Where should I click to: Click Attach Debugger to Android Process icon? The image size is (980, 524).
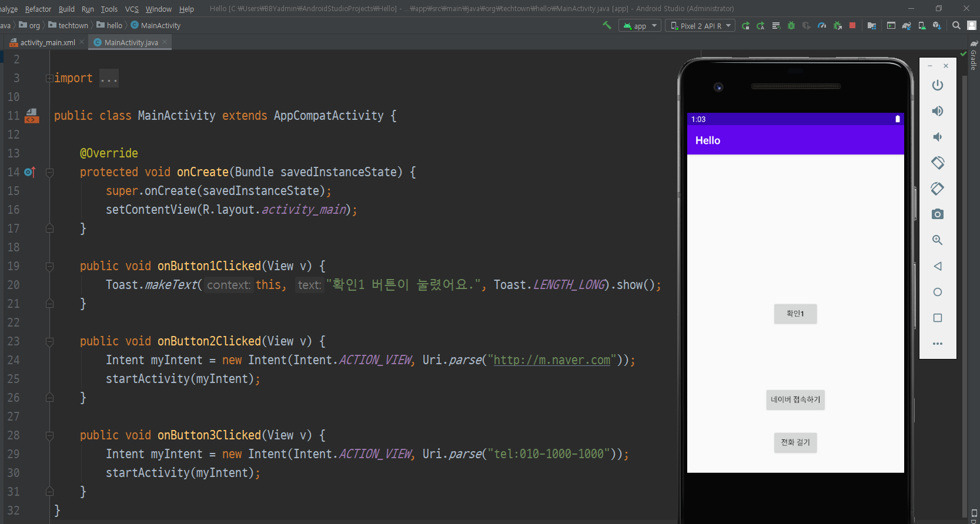click(837, 26)
